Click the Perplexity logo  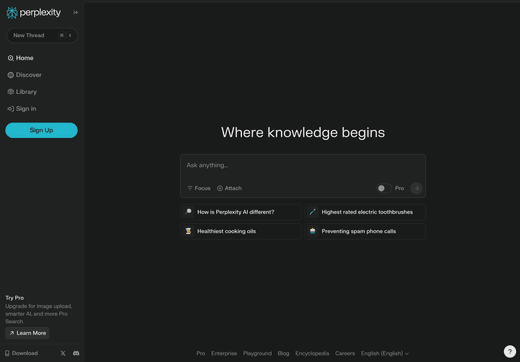point(34,13)
